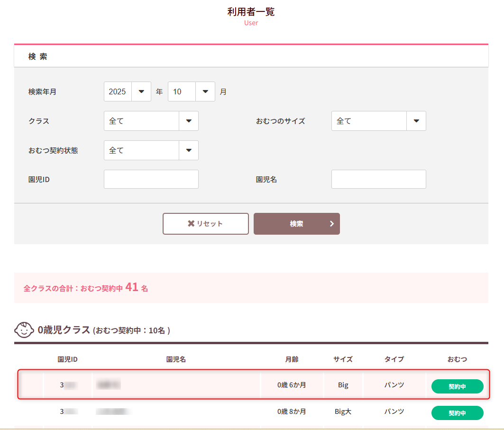Click the 契約中 button for the 0歳8か月 child
The image size is (504, 430).
tap(457, 413)
